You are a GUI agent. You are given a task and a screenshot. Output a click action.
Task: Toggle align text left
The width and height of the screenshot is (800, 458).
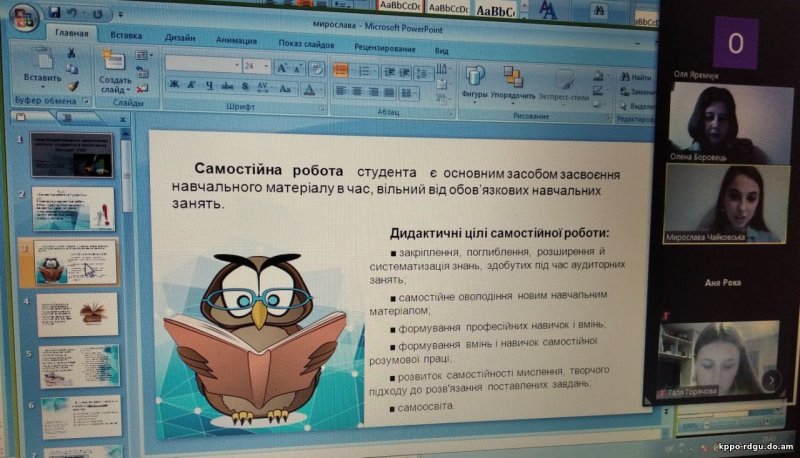[341, 91]
